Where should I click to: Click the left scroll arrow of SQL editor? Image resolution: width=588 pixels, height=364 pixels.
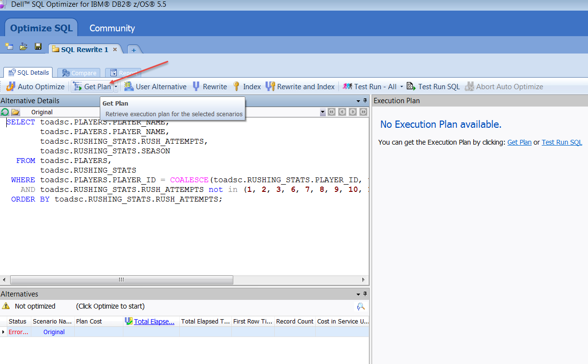[x=4, y=280]
